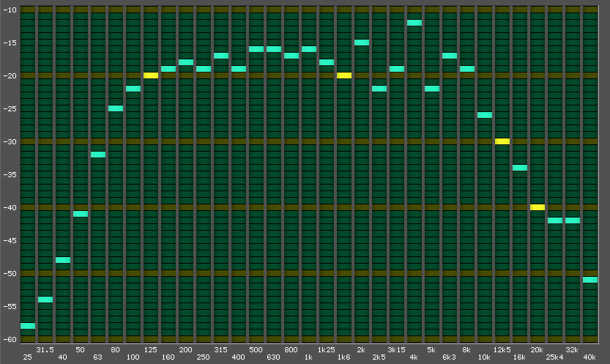
Task: Select the 40 Hz band level marker
Action: 63,260
